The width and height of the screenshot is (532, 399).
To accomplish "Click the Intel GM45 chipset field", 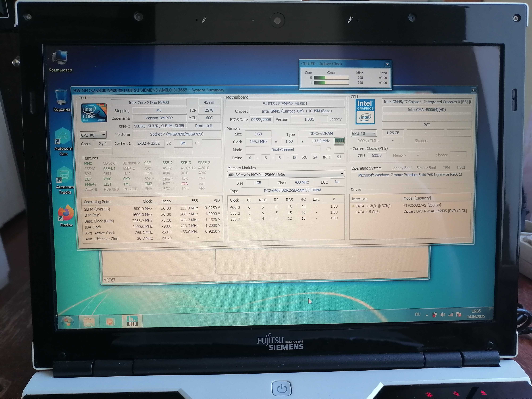I will pyautogui.click(x=297, y=111).
